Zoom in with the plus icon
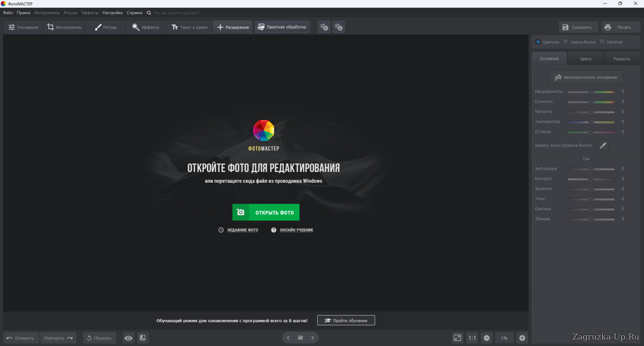Viewport: 644px width, 346px height. click(522, 338)
